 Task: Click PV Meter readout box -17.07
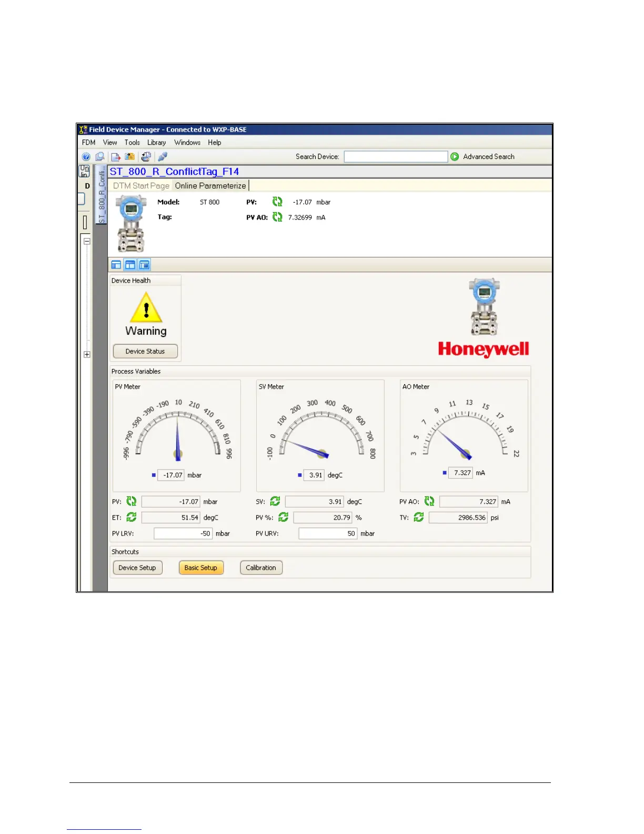[x=170, y=475]
